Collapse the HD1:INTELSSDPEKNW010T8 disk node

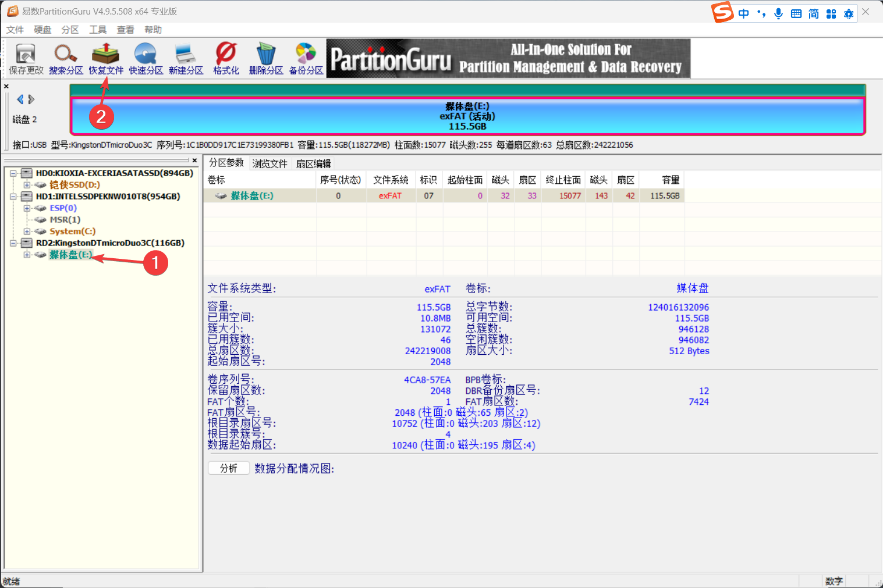[x=13, y=197]
